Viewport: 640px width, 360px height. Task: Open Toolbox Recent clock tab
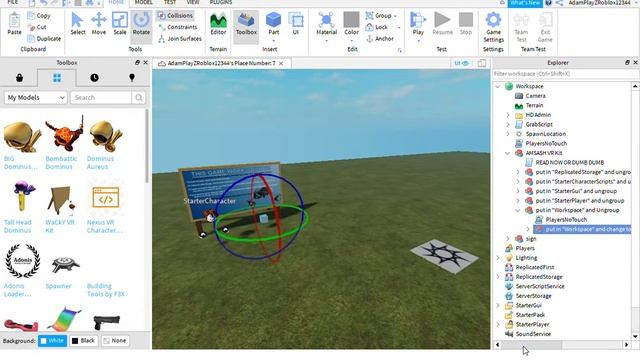94,78
